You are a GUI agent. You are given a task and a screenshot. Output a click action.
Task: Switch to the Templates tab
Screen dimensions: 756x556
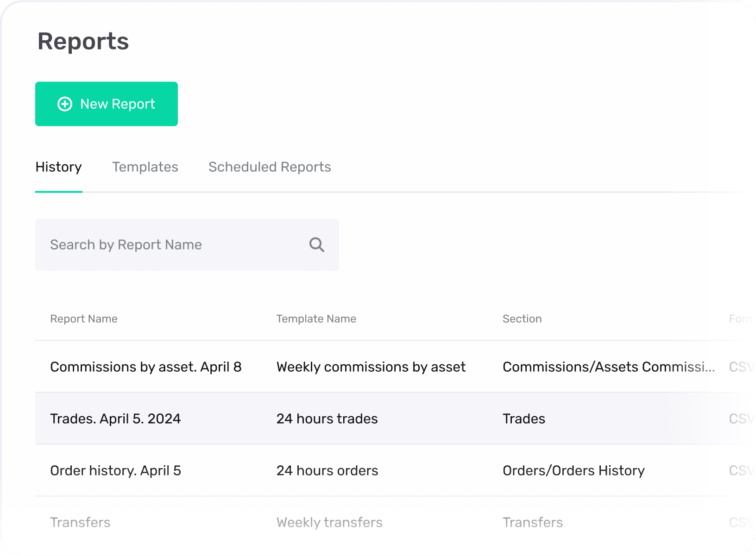tap(145, 167)
